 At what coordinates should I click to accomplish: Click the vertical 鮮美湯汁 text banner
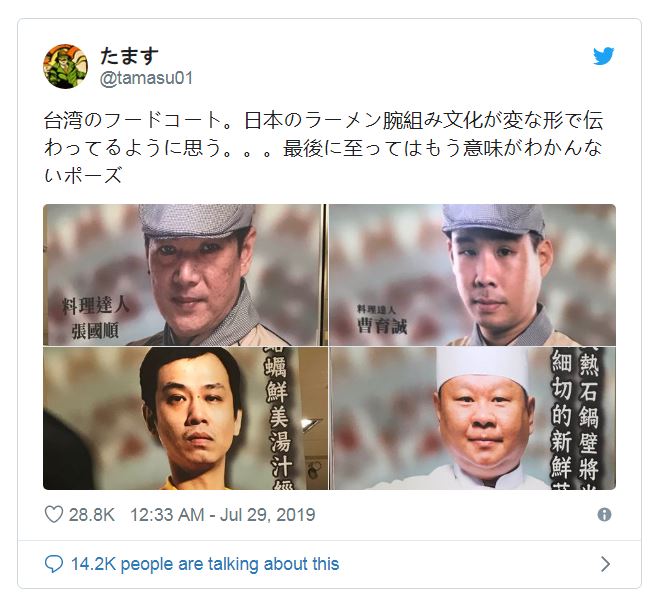click(x=277, y=418)
